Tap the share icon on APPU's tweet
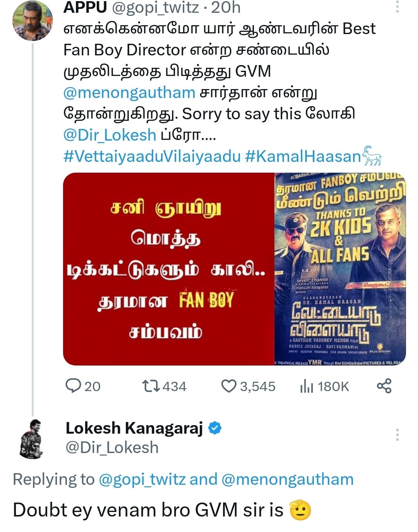418x532 pixels. pos(384,386)
